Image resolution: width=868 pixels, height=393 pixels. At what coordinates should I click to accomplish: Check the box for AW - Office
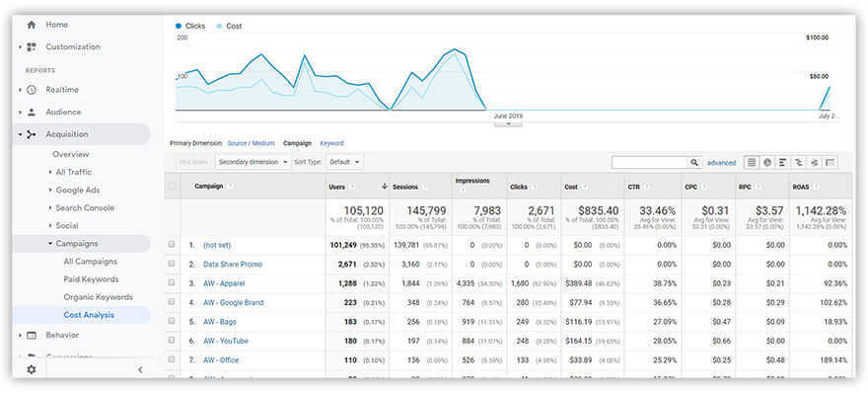pos(172,359)
